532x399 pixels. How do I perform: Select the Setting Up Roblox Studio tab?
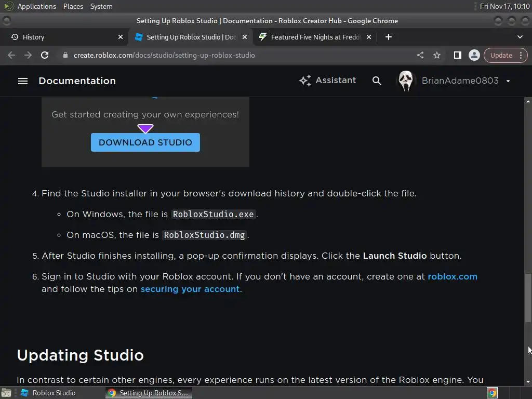(190, 37)
